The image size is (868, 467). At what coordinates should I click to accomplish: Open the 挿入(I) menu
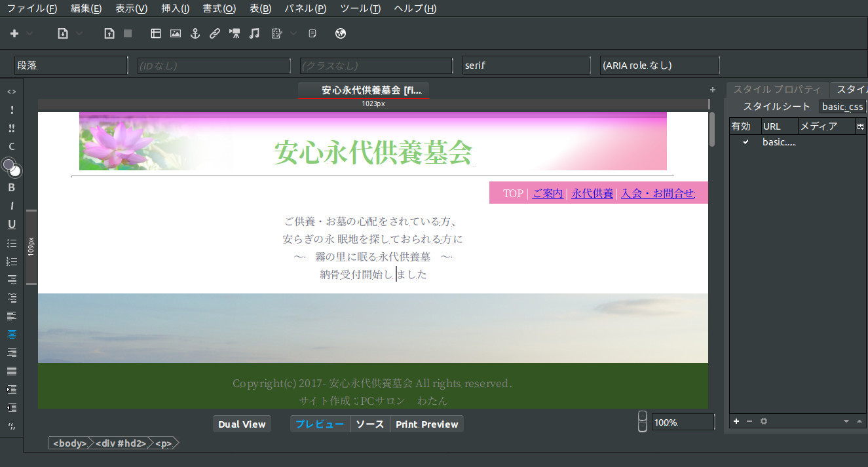(175, 9)
